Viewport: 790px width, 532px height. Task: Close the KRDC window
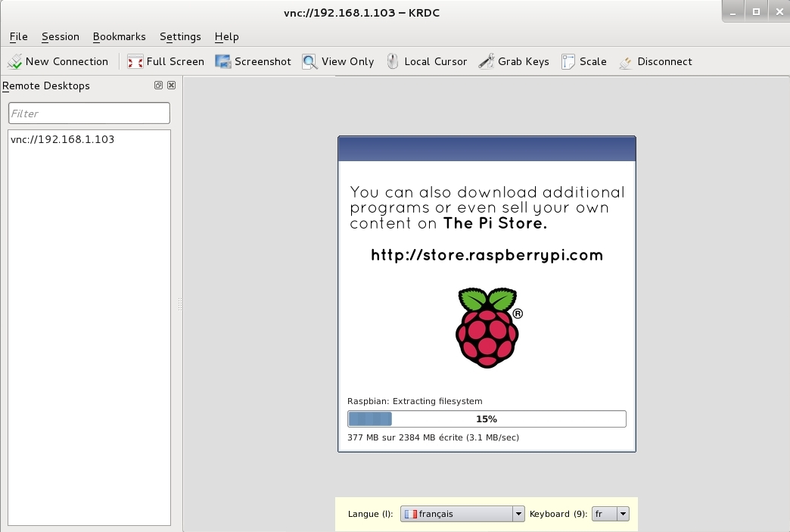(x=779, y=12)
